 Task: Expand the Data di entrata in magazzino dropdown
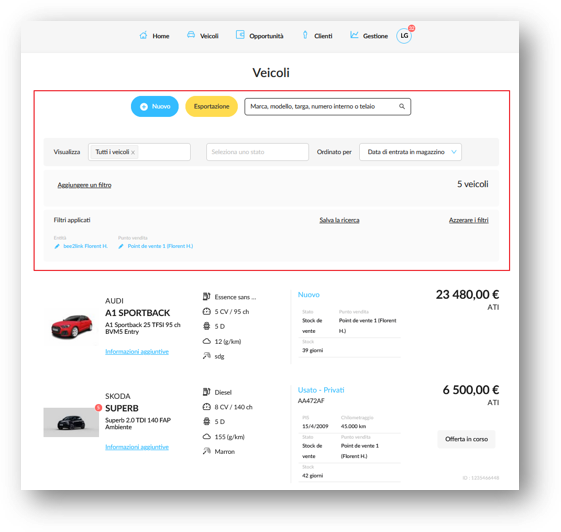click(x=410, y=152)
